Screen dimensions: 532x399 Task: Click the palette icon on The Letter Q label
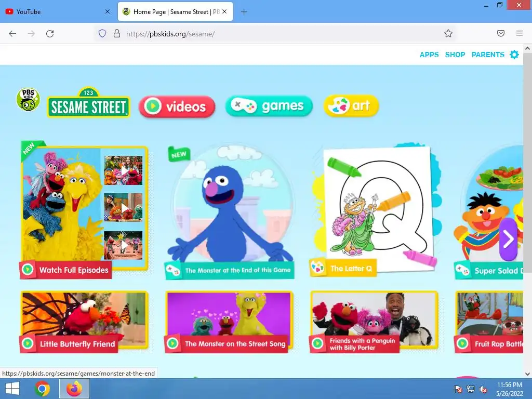318,268
